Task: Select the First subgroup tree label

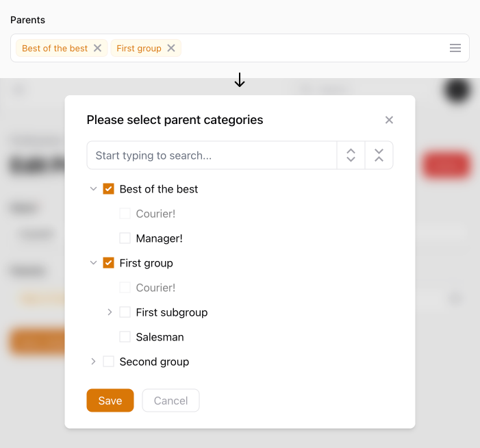Action: tap(172, 312)
